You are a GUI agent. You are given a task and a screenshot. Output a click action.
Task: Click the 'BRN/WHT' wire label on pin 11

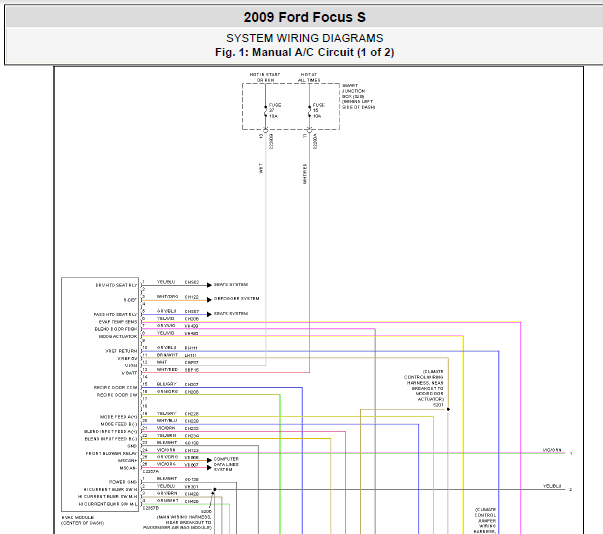tap(167, 355)
